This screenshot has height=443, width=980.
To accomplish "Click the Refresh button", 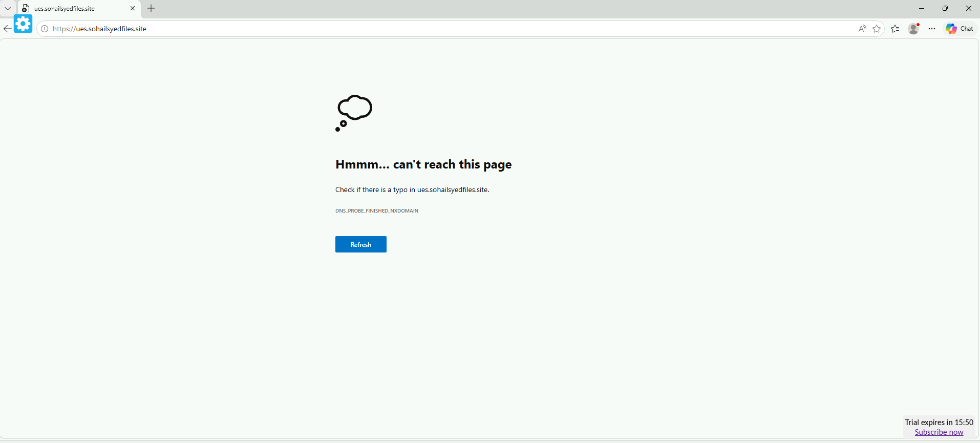I will pos(361,244).
